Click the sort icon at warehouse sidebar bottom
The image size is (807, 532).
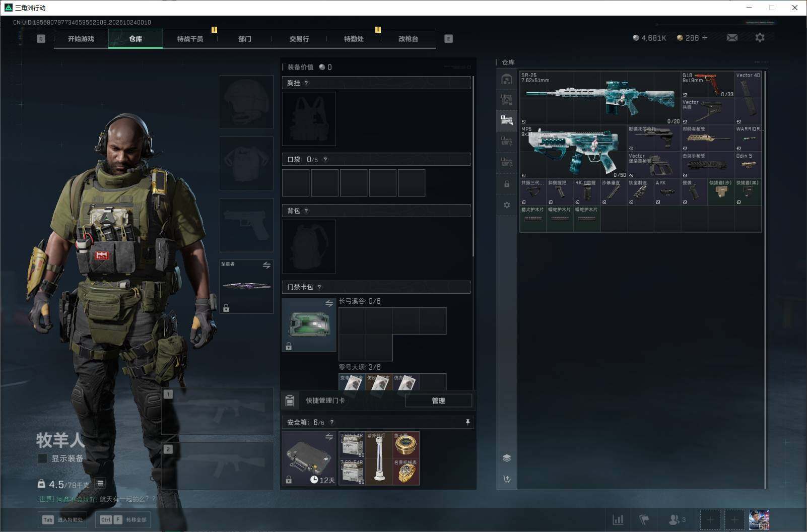tap(507, 479)
